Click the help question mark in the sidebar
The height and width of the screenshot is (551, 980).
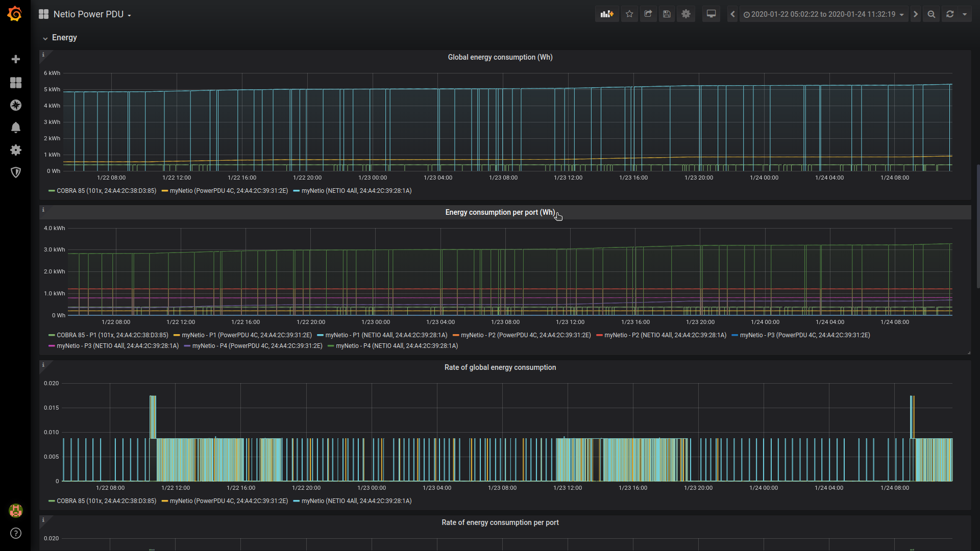pos(16,533)
